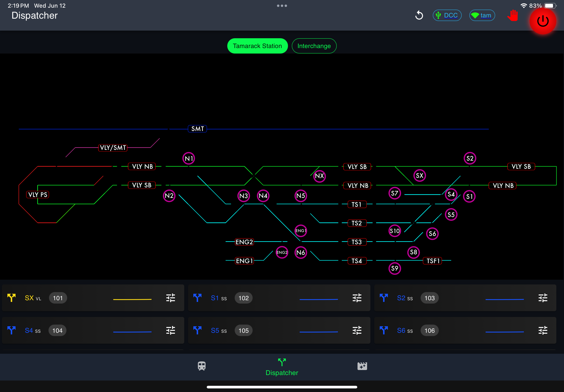The height and width of the screenshot is (392, 564).
Task: Click the DCC connection link
Action: point(447,16)
